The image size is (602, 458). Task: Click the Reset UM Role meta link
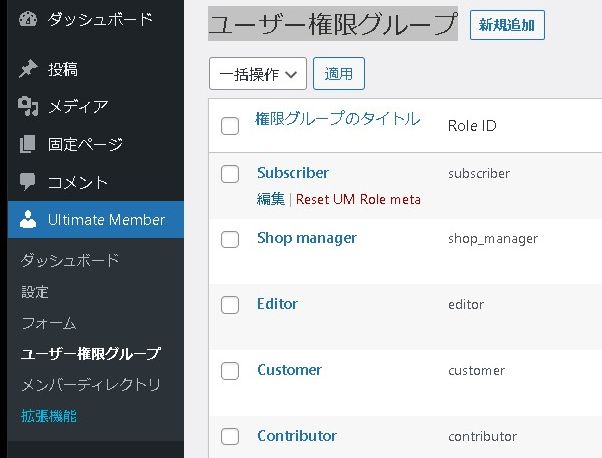(358, 199)
